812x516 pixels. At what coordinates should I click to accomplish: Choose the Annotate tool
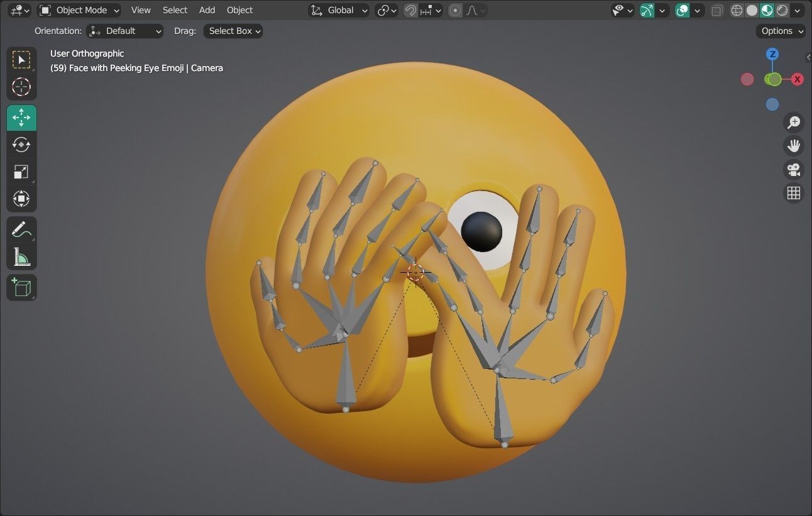pyautogui.click(x=21, y=229)
